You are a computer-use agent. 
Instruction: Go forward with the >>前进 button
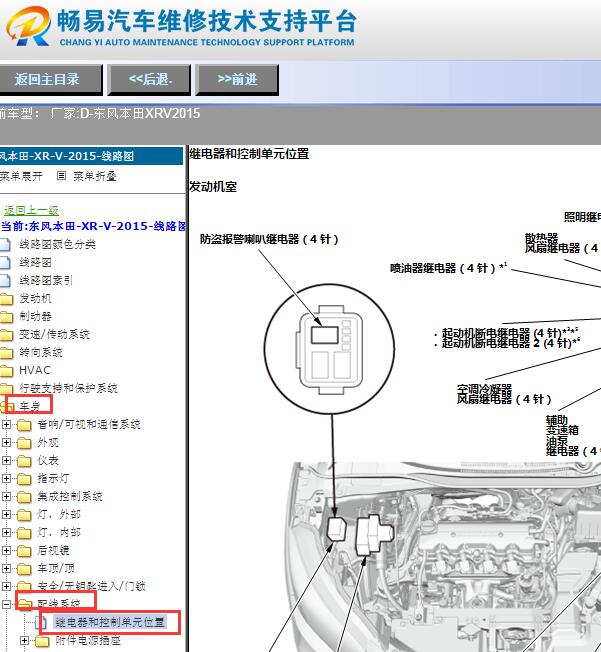pyautogui.click(x=237, y=79)
